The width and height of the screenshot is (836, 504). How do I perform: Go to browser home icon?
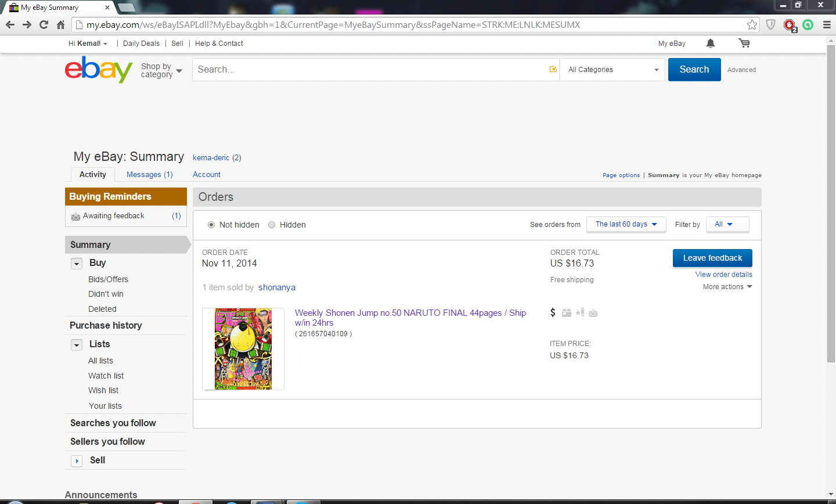(x=60, y=24)
